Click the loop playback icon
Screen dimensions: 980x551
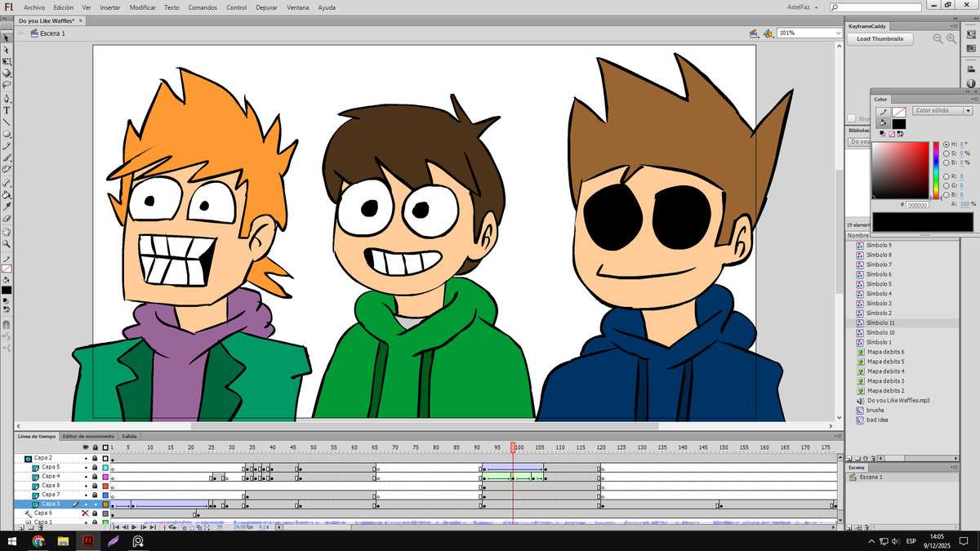[172, 527]
